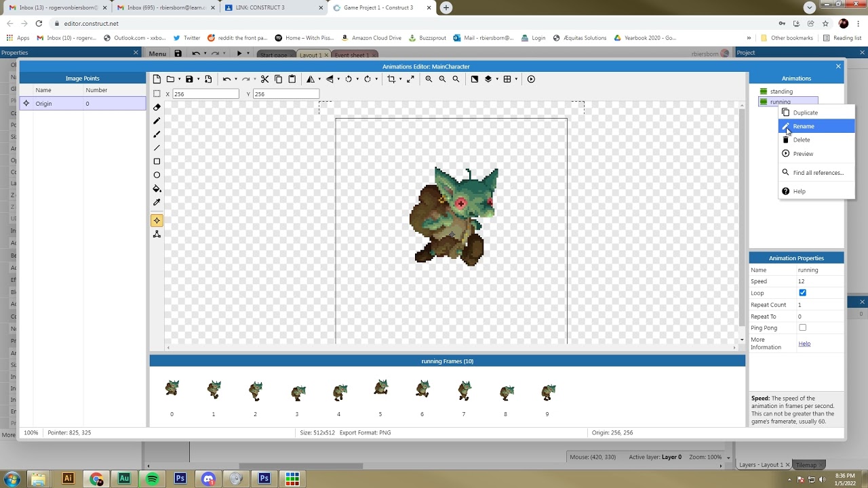
Task: Open the Load image dropdown arrow
Action: point(179,79)
